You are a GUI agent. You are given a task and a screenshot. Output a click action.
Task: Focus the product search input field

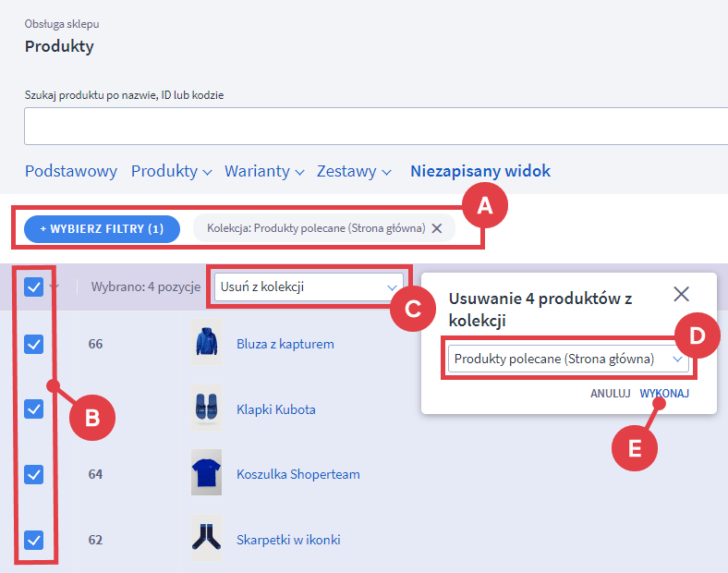(x=370, y=127)
